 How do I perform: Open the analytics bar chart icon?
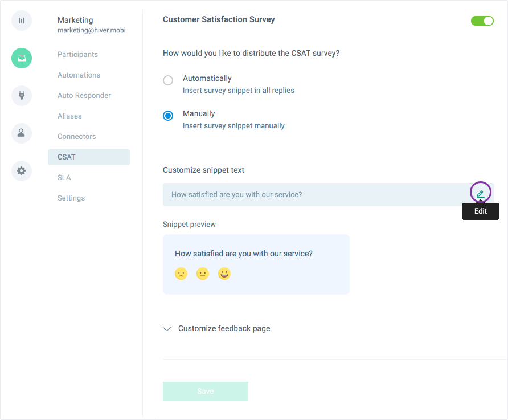tap(22, 21)
